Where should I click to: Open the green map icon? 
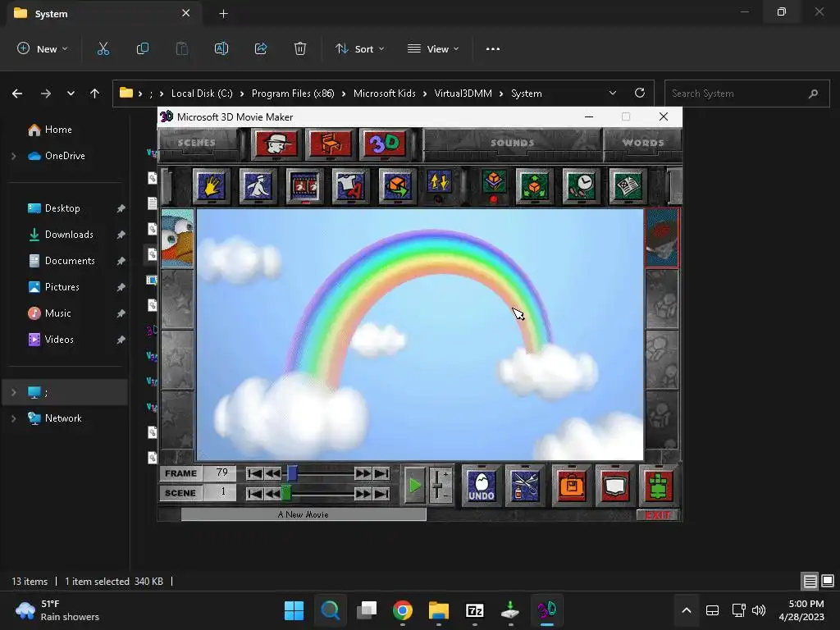point(659,486)
